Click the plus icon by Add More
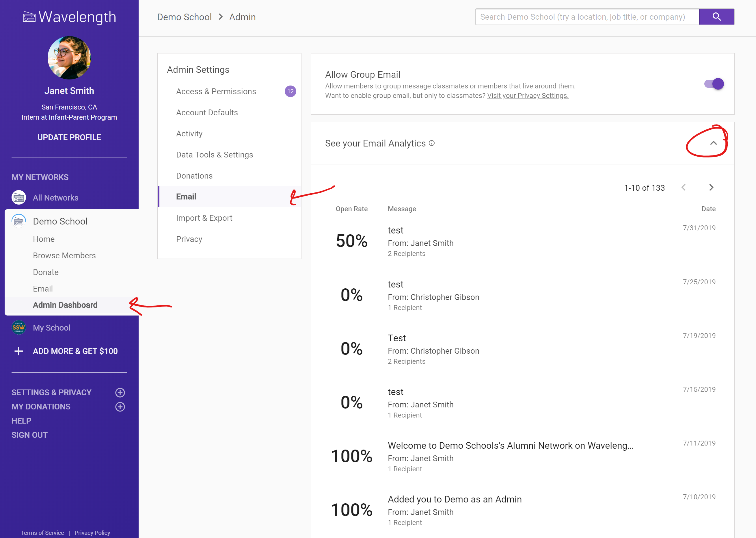 pyautogui.click(x=19, y=351)
